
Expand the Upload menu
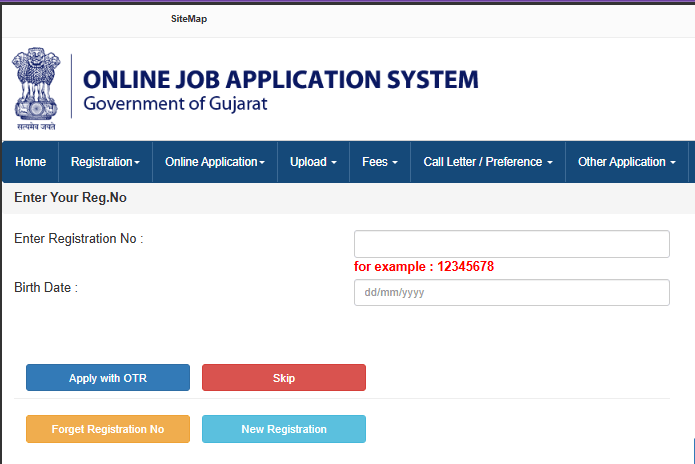click(313, 162)
